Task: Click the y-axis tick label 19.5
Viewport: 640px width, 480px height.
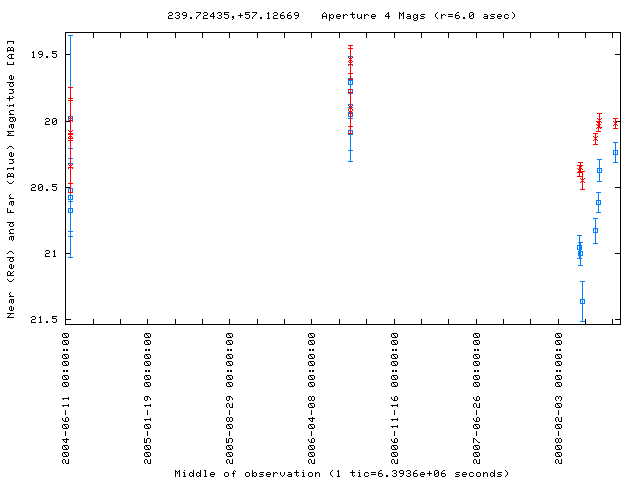Action: pyautogui.click(x=44, y=55)
